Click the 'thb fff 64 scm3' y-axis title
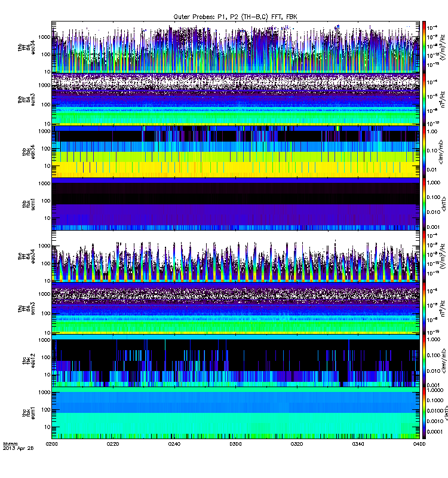Image resolution: width=448 pixels, height=478 pixels. click(26, 100)
